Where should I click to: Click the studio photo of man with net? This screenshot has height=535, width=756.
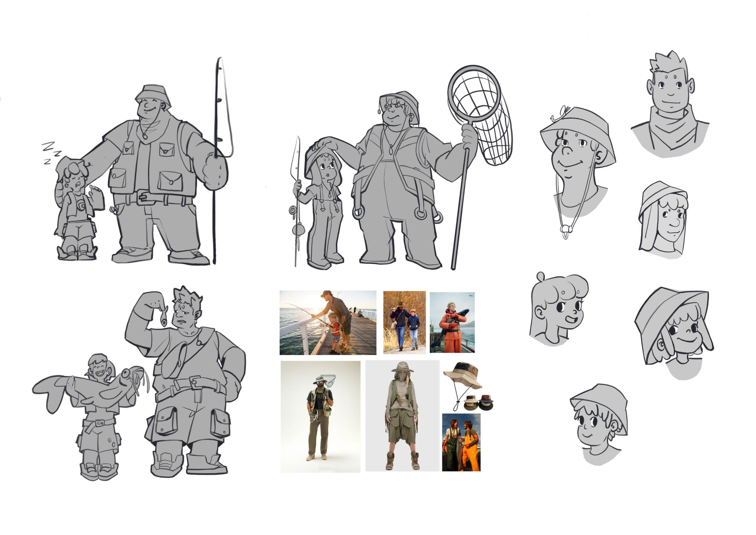(320, 416)
